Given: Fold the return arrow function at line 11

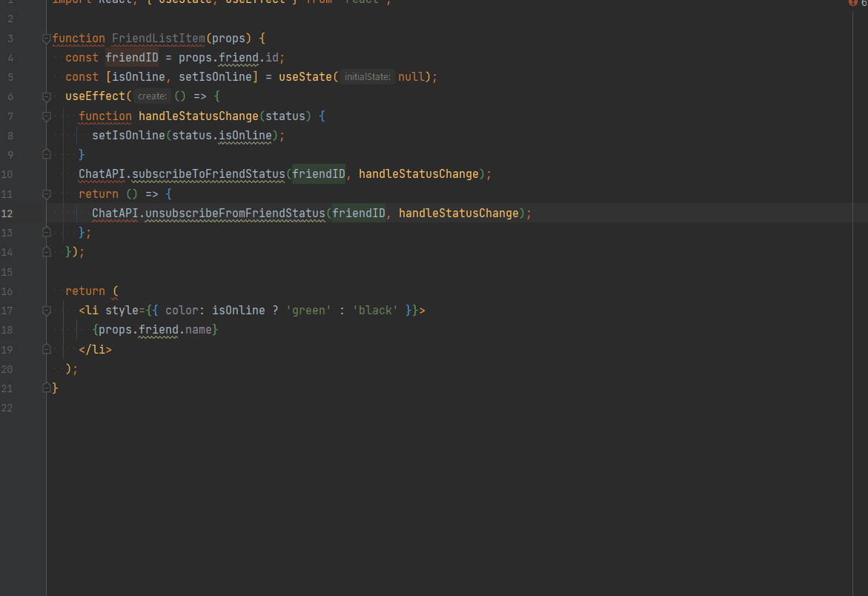Looking at the screenshot, I should tap(47, 194).
